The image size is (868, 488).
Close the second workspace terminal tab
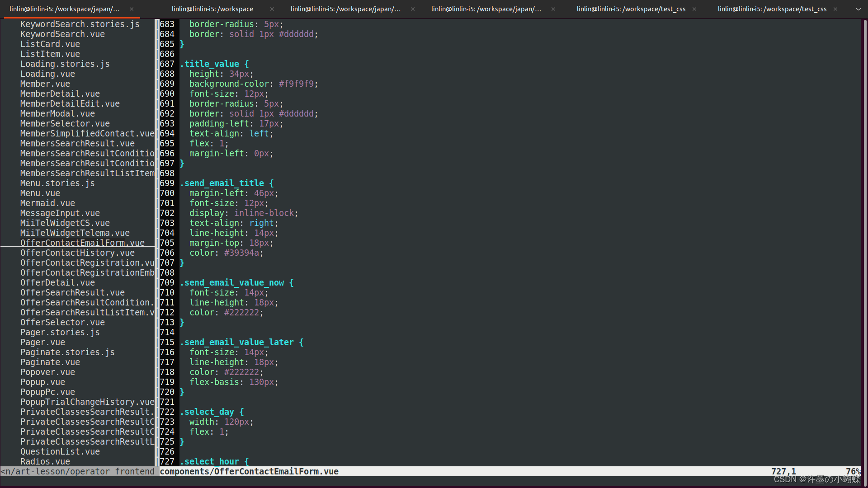coord(272,9)
